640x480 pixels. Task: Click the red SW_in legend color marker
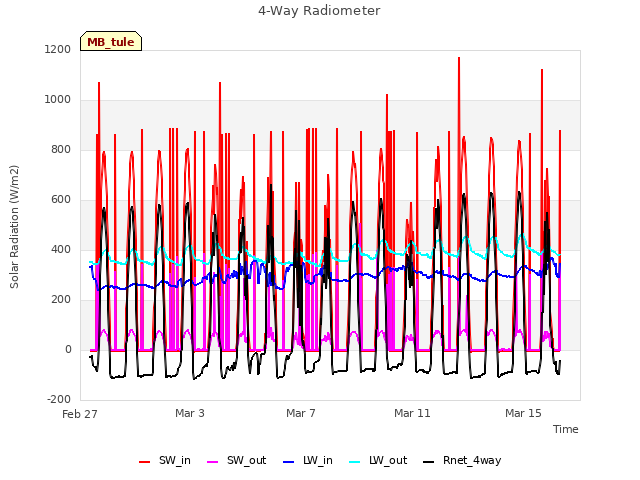click(144, 462)
